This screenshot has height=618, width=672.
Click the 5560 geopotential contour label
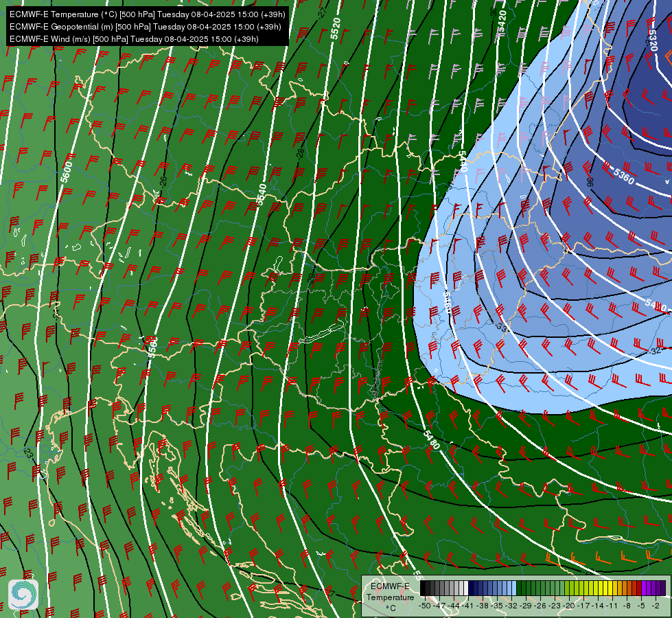152,347
